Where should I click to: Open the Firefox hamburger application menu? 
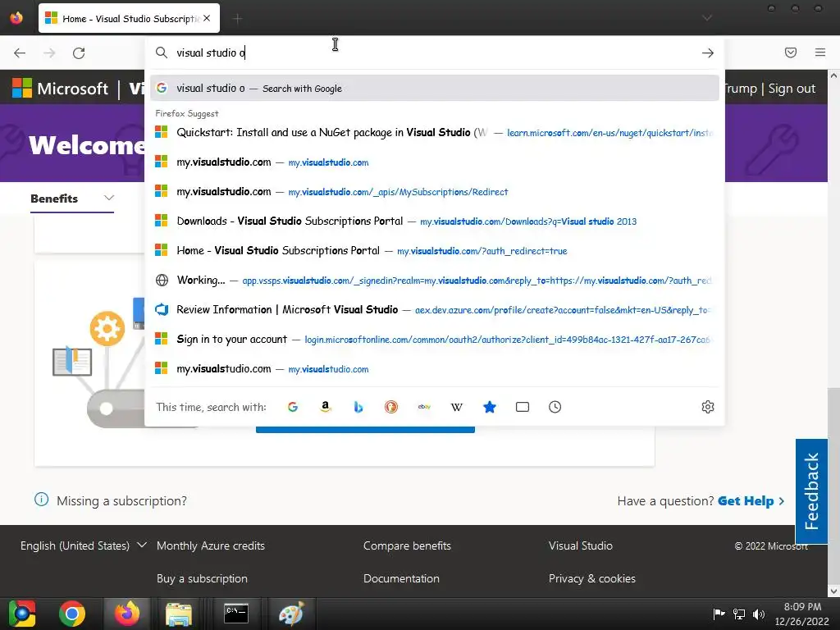pyautogui.click(x=820, y=52)
